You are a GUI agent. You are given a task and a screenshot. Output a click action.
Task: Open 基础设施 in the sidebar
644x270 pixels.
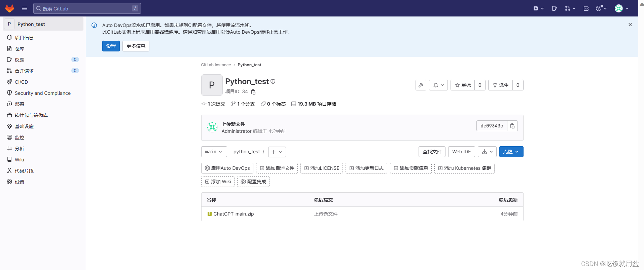tap(43, 126)
